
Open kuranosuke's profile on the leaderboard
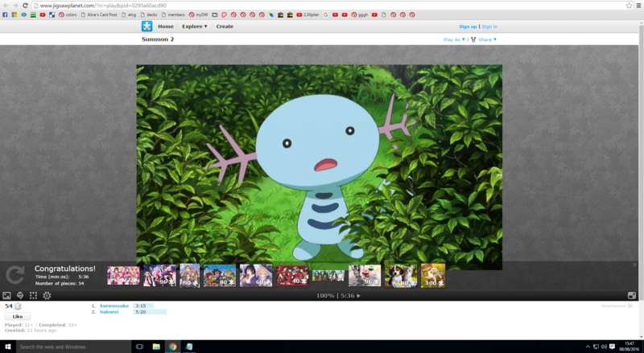click(x=114, y=306)
